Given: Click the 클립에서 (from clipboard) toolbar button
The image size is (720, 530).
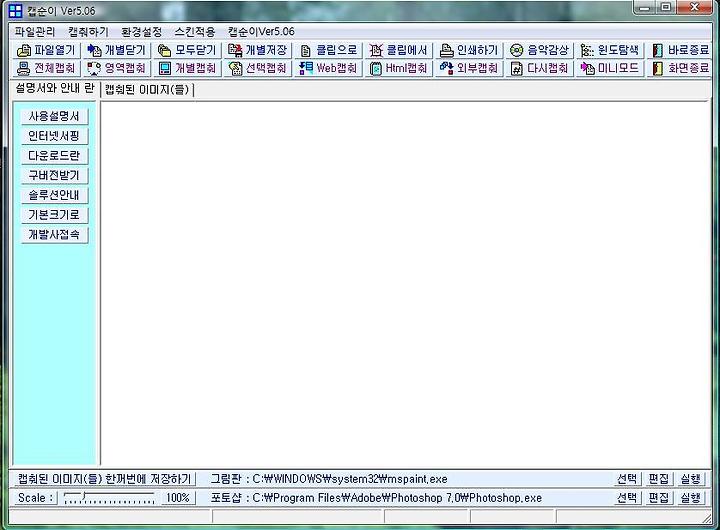Looking at the screenshot, I should [398, 50].
